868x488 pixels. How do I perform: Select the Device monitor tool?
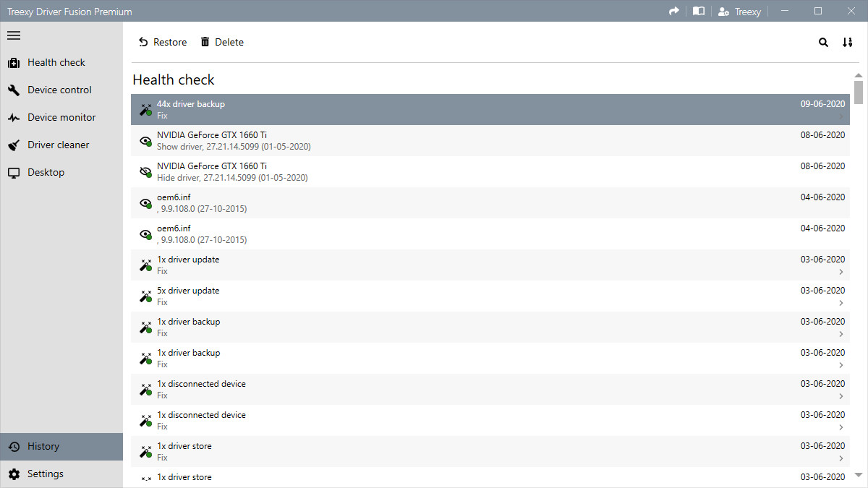(14, 117)
